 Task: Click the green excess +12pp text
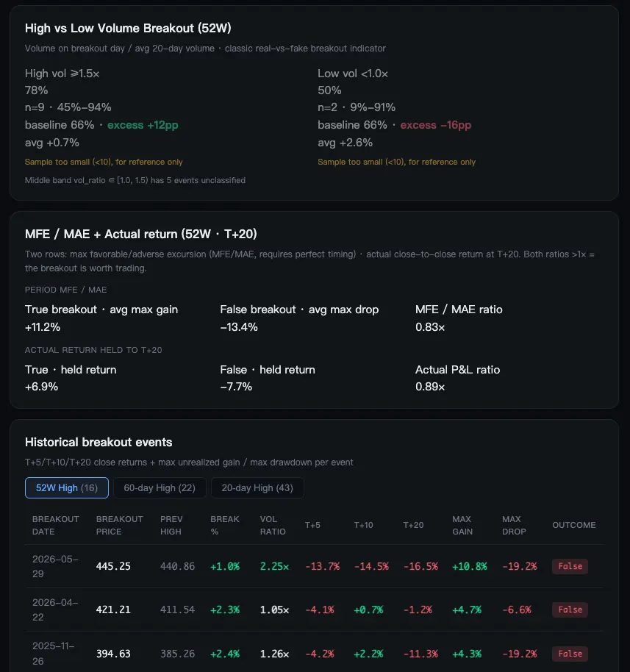(143, 125)
